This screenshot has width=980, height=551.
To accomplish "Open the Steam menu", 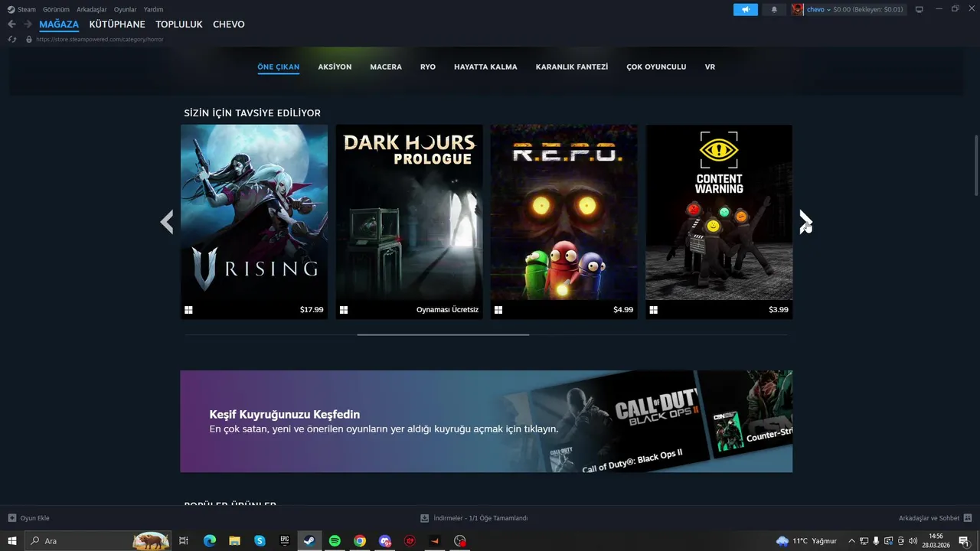I will (21, 9).
